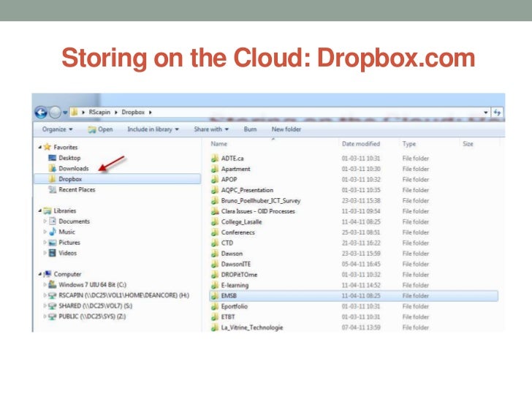Collapse the Favorites group
Image resolution: width=532 pixels, height=399 pixels.
click(39, 148)
